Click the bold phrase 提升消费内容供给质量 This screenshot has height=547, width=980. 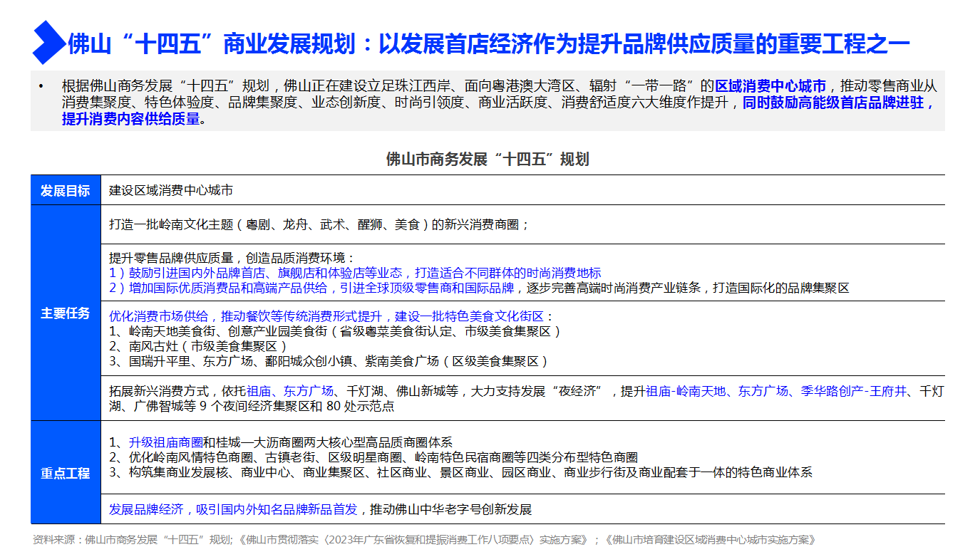click(131, 119)
